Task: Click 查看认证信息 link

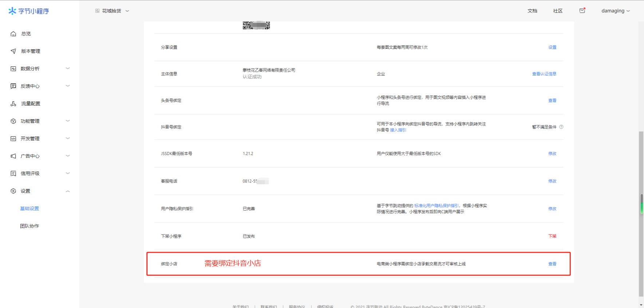Action: pyautogui.click(x=544, y=74)
